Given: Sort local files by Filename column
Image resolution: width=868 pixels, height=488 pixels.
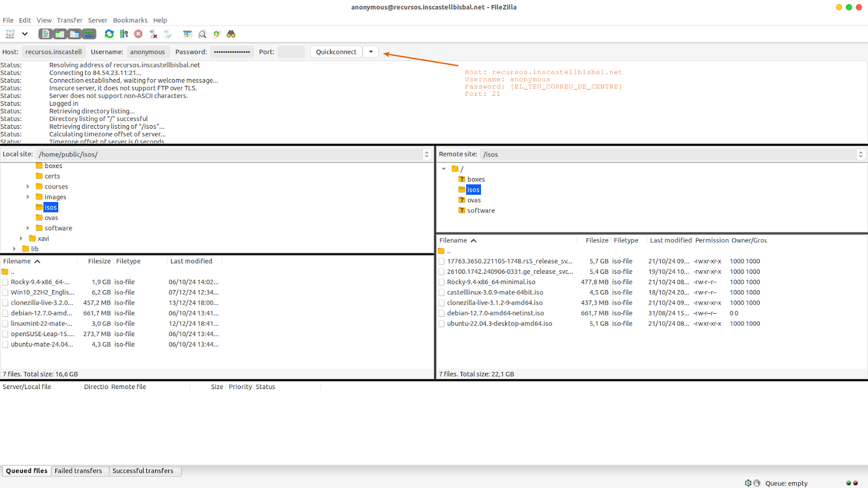Looking at the screenshot, I should (38, 261).
